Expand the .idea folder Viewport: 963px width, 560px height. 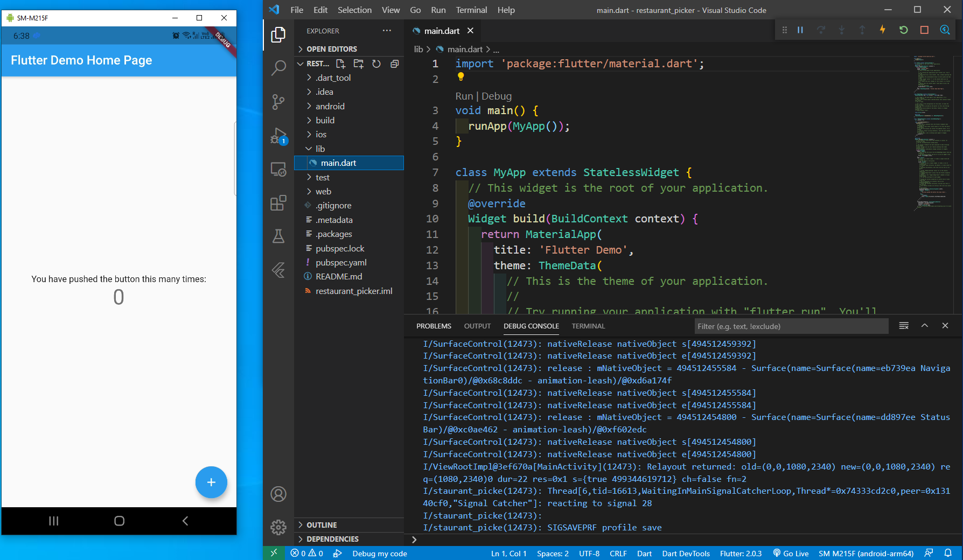pyautogui.click(x=349, y=92)
